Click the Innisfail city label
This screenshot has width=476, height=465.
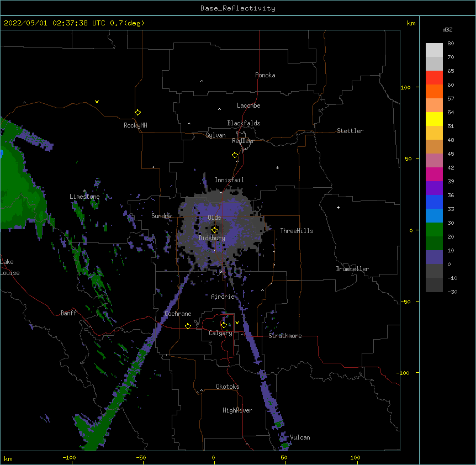coord(229,180)
